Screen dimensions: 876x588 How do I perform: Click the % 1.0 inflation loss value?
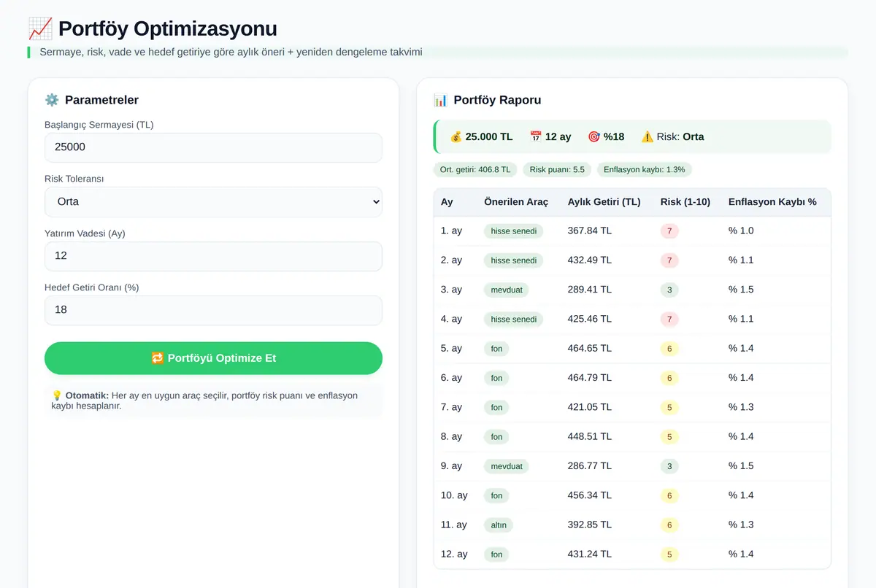[x=741, y=231]
